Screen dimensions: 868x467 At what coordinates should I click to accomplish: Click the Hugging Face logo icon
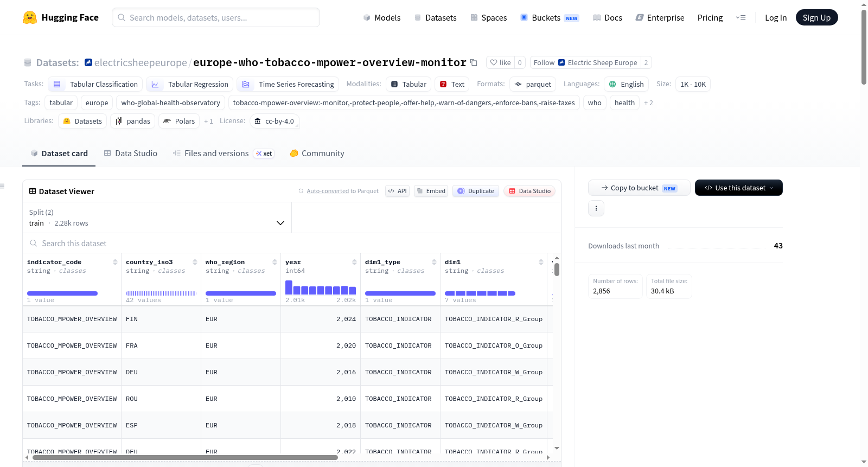pyautogui.click(x=30, y=17)
